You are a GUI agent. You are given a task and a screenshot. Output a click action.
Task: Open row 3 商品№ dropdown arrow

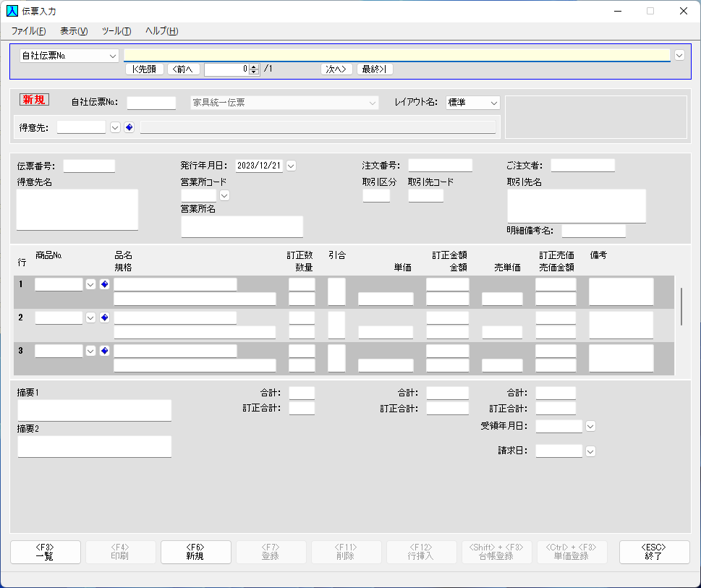90,351
